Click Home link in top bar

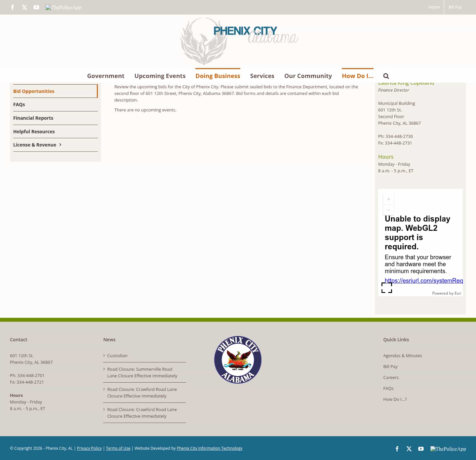click(434, 7)
